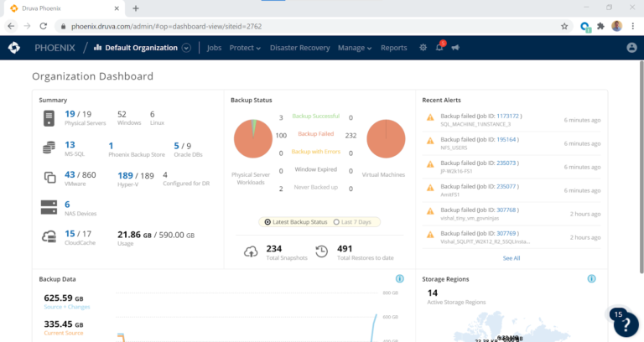Open the notifications bell icon

click(x=439, y=48)
